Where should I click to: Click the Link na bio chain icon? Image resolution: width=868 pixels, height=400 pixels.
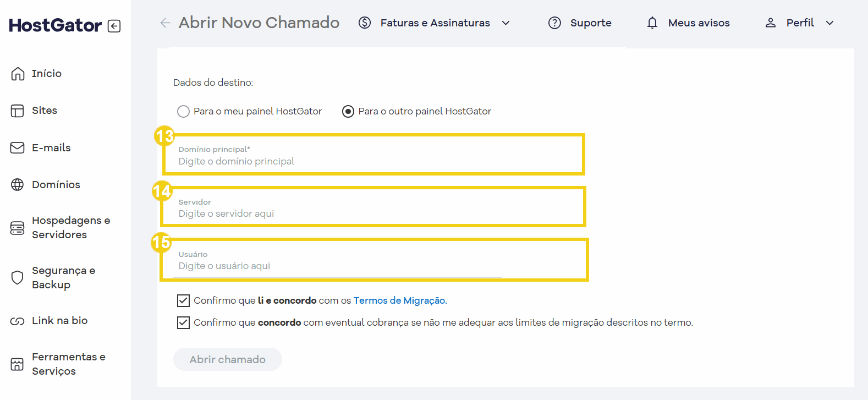18,321
